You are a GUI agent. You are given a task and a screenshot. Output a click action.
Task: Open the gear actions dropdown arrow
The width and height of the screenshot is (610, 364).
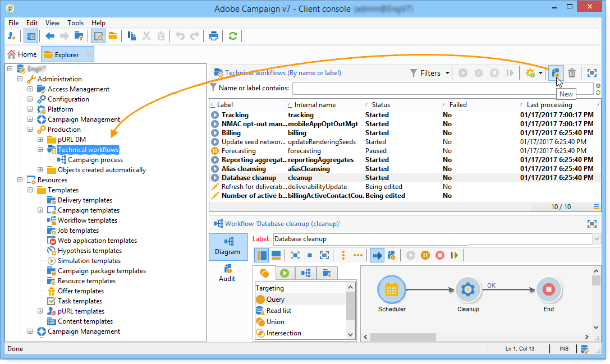tap(541, 73)
